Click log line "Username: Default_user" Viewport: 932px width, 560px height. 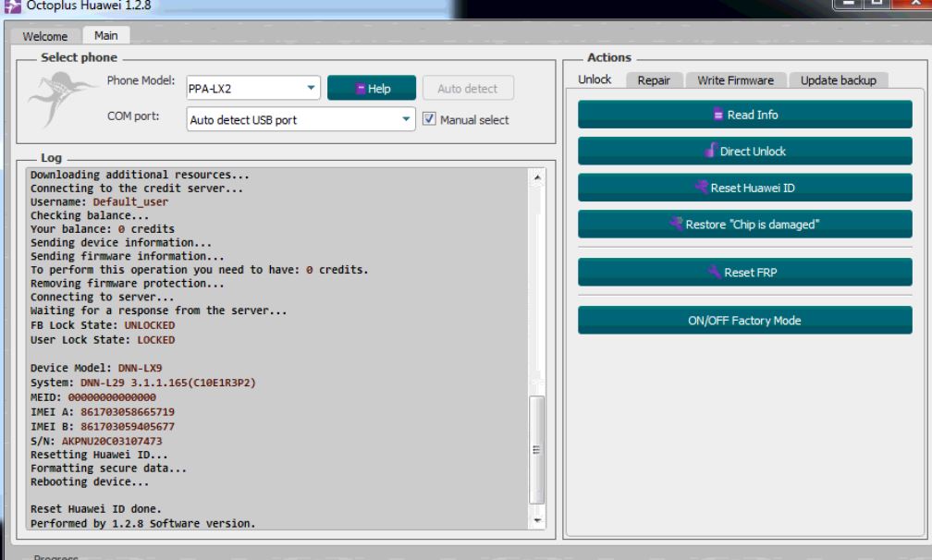tap(99, 201)
